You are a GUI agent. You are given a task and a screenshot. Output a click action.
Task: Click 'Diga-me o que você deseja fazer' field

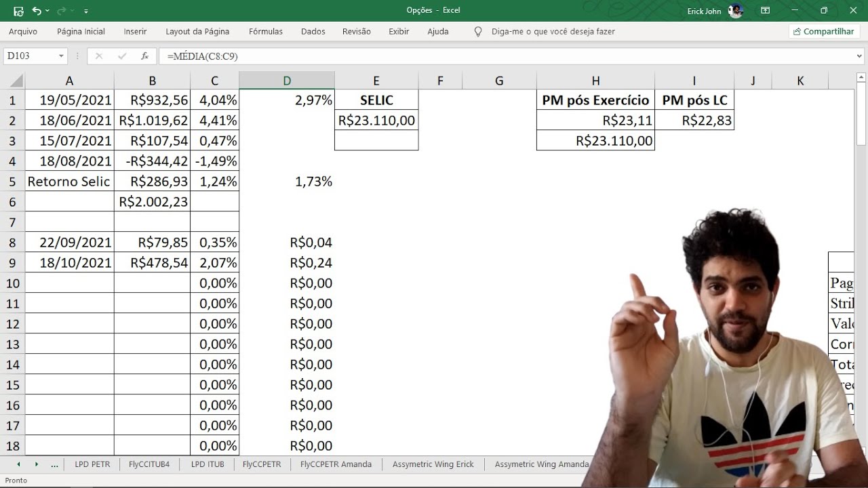553,31
